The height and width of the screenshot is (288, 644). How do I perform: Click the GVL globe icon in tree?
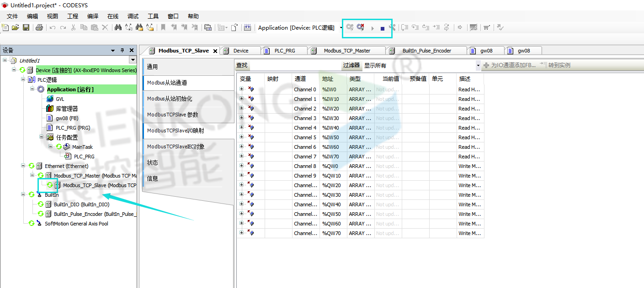[x=50, y=99]
